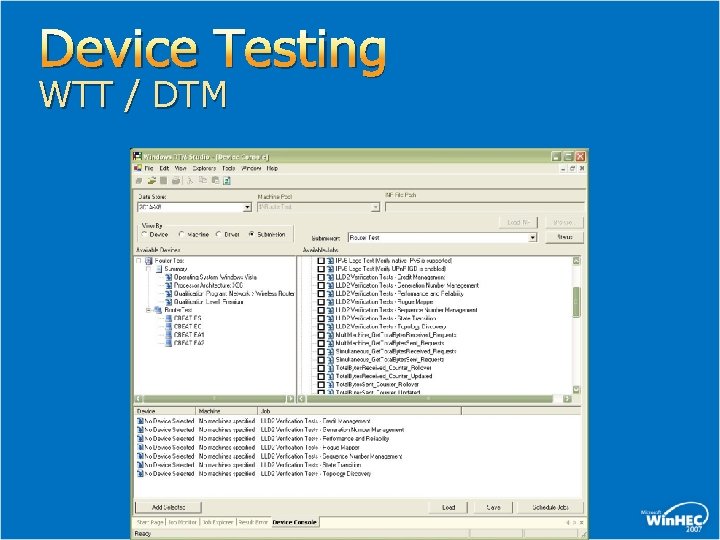Image resolution: width=720 pixels, height=540 pixels.
Task: Click the Qualification Level Premium node icon
Action: pos(169,302)
